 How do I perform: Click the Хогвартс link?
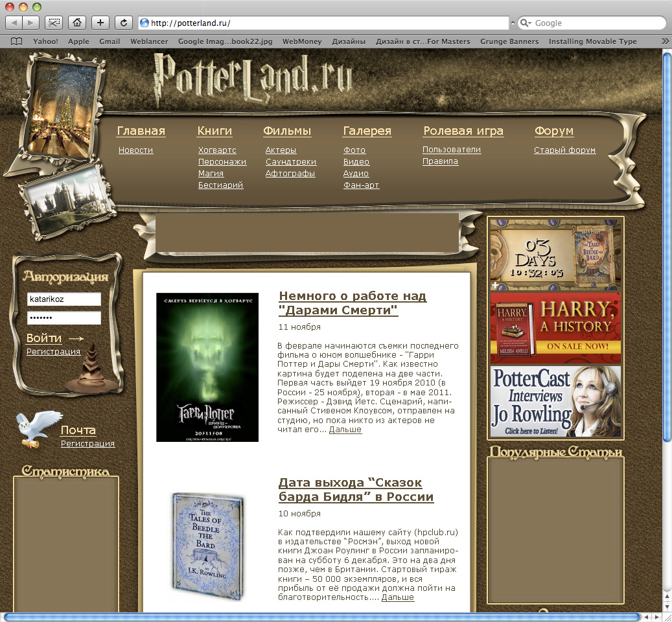pos(217,150)
